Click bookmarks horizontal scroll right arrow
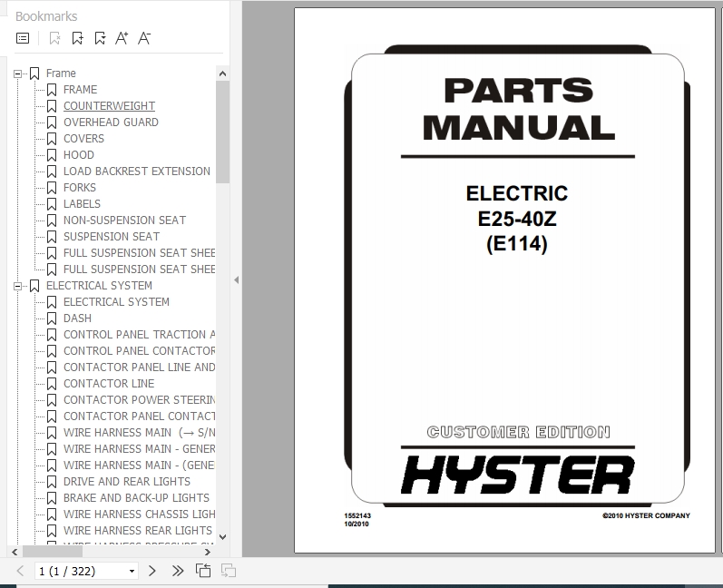Image resolution: width=723 pixels, height=588 pixels. (x=208, y=552)
